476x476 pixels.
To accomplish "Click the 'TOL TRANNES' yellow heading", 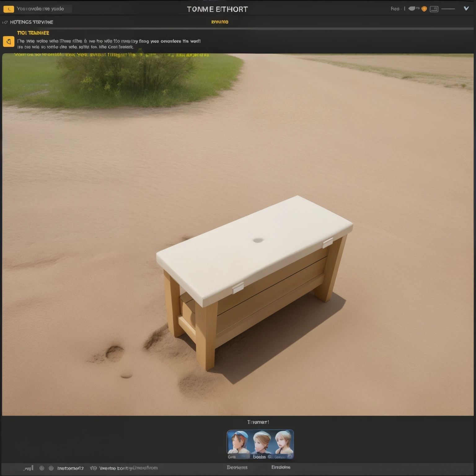I will pos(33,33).
